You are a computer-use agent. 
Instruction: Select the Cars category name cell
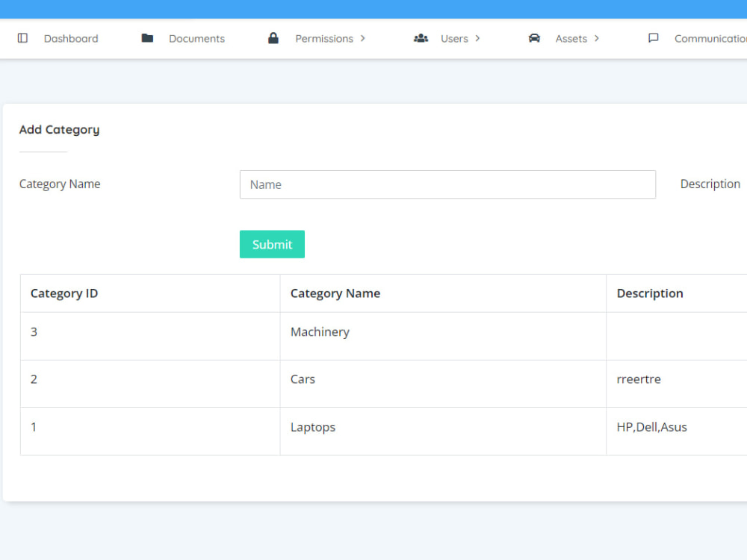click(x=442, y=383)
